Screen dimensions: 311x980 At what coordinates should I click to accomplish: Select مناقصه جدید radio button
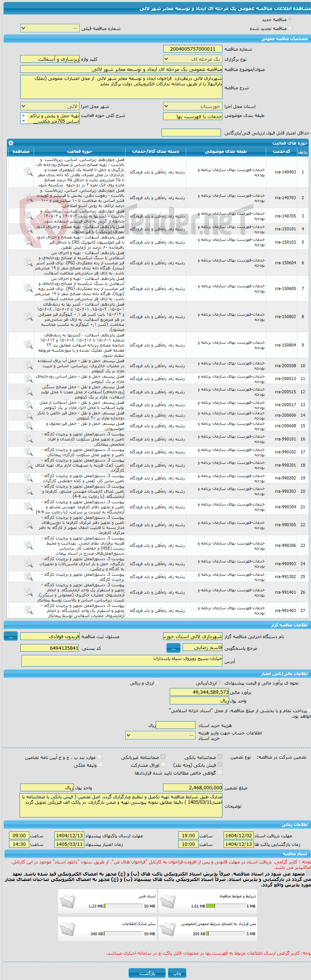tap(290, 19)
